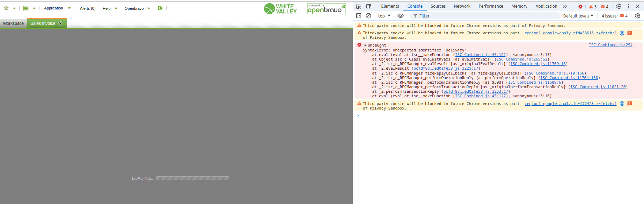This screenshot has height=204, width=644.
Task: Toggle the device toolbar emulation
Action: click(368, 6)
